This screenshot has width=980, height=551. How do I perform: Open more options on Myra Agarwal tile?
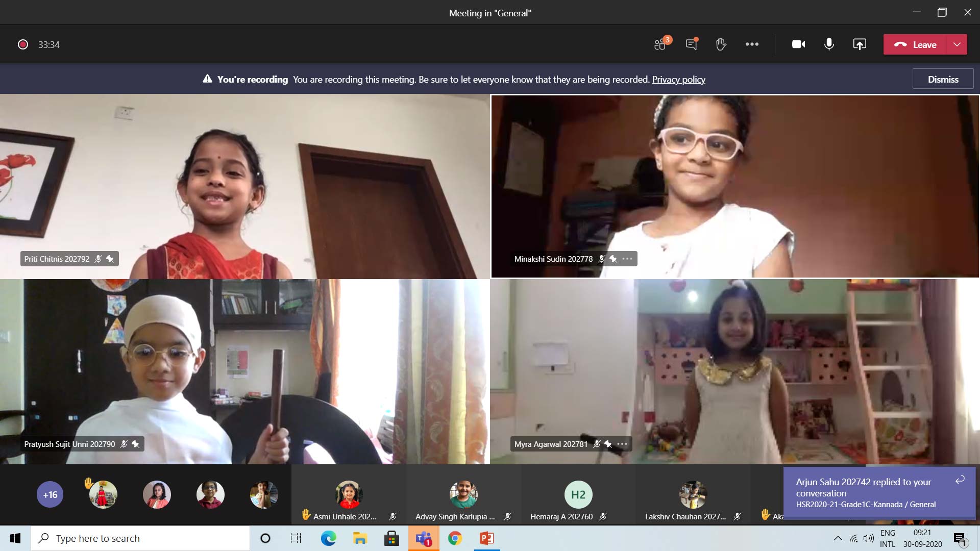pos(622,444)
